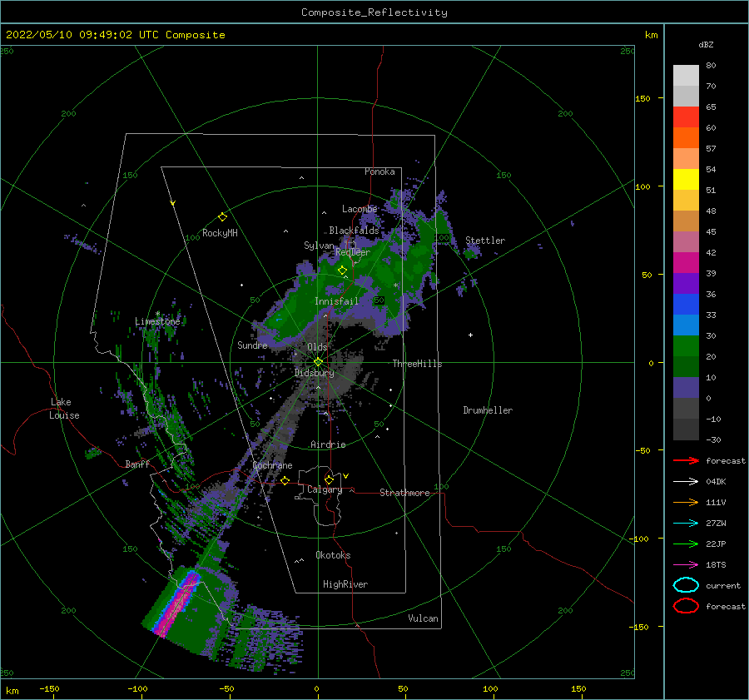Select the Cochrane label

click(x=272, y=465)
